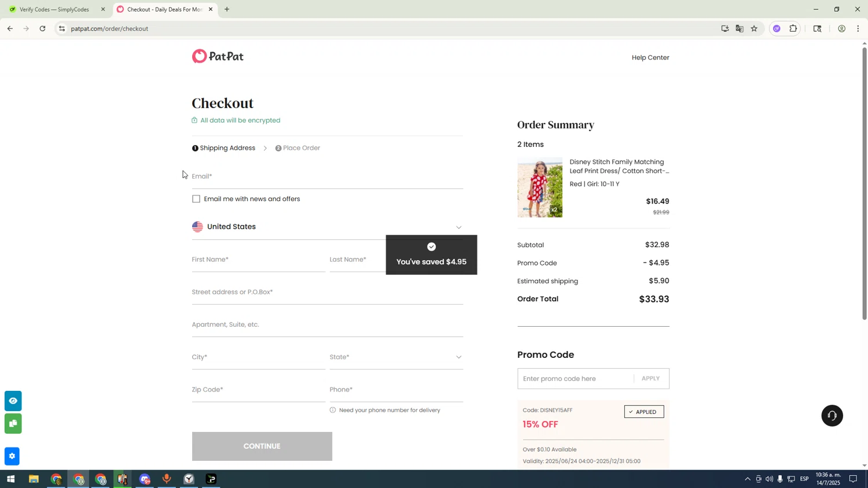Image resolution: width=868 pixels, height=488 pixels.
Task: Bookmark this page with star icon
Action: coord(754,28)
